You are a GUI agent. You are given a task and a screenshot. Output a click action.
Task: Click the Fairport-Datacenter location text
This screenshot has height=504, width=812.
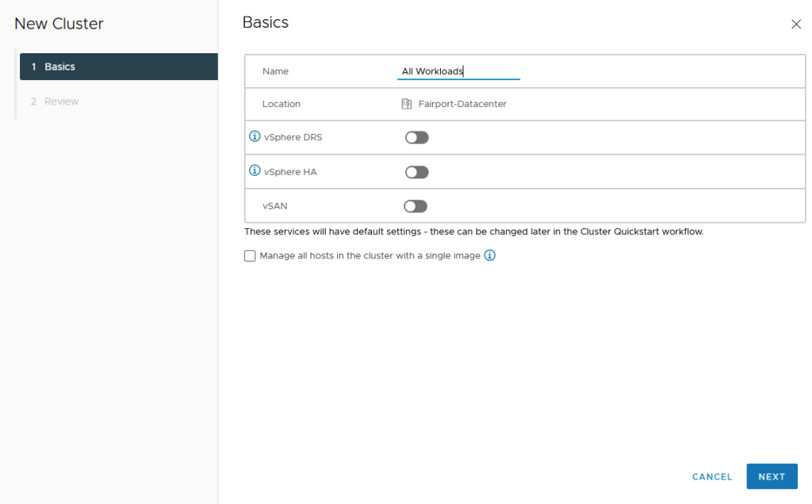click(x=462, y=104)
